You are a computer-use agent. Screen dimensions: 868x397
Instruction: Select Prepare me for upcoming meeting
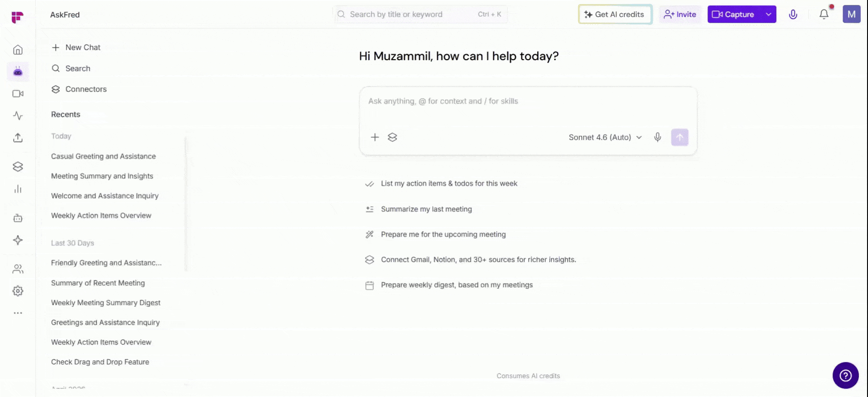click(x=443, y=234)
